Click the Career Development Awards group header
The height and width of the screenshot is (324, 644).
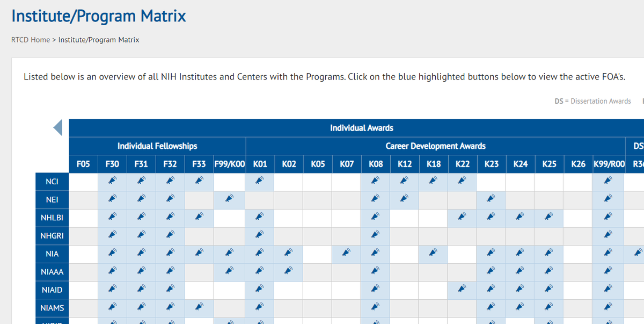(435, 146)
